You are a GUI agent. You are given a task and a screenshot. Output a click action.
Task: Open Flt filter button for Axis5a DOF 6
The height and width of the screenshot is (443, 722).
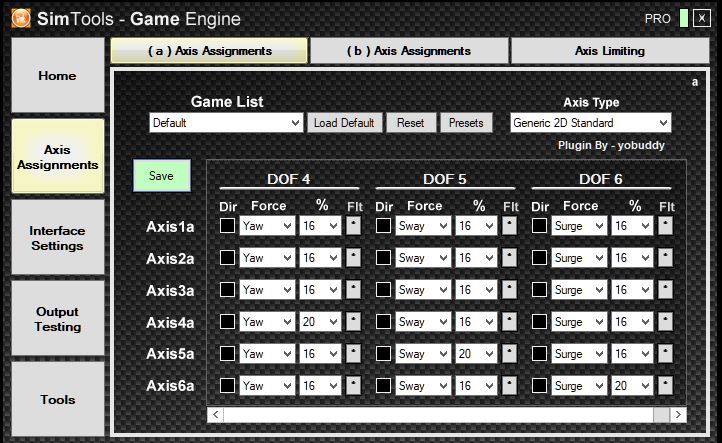(x=665, y=354)
